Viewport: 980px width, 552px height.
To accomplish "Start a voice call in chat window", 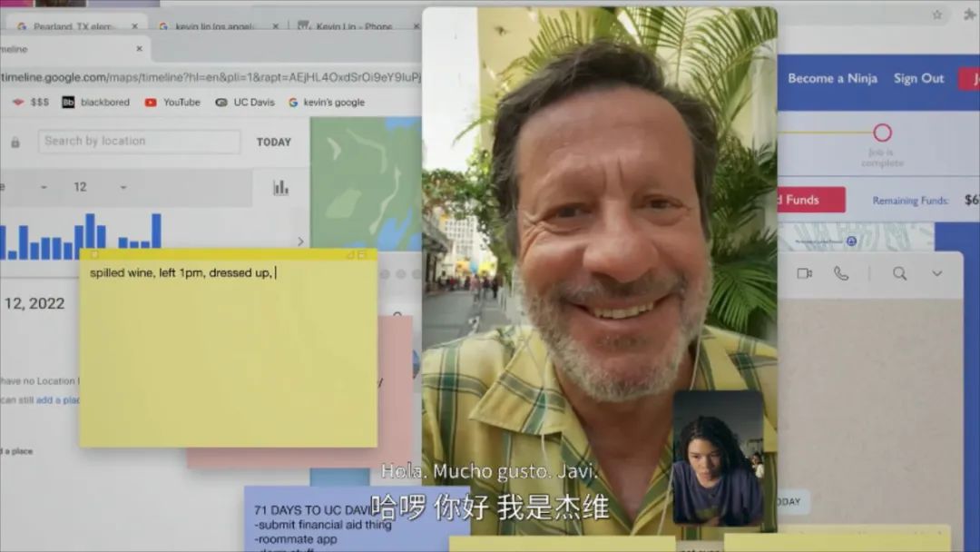I will (841, 273).
